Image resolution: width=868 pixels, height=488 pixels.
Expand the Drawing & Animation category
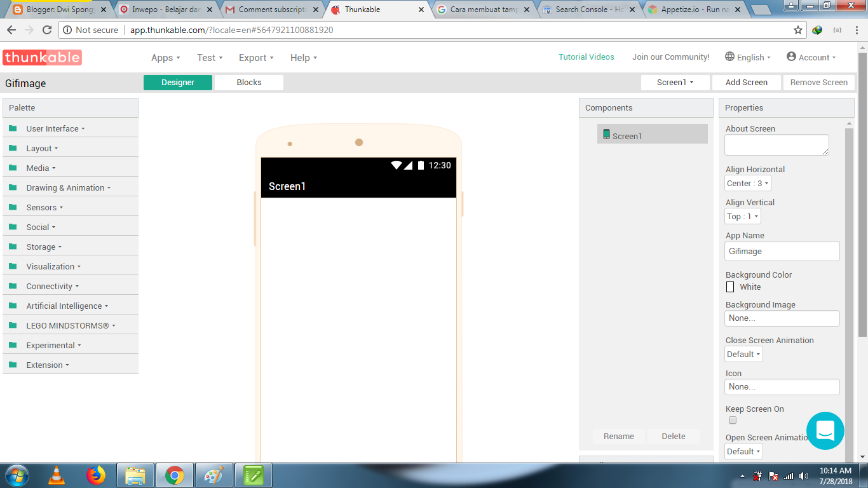pos(69,187)
